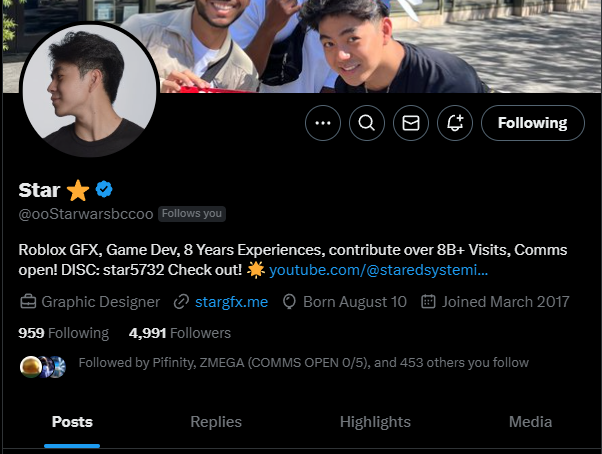This screenshot has width=602, height=454.
Task: Open the round profile picture
Action: pos(90,88)
